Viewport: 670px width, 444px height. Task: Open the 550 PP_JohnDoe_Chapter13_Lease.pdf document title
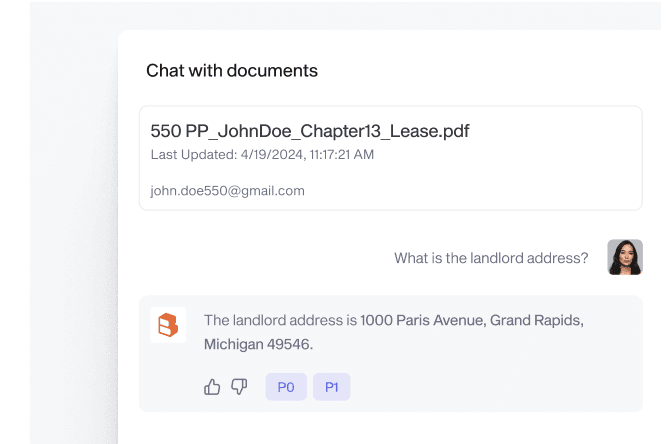point(310,131)
